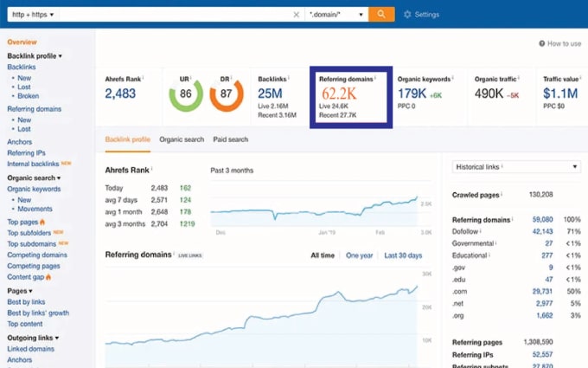This screenshot has height=368, width=588.
Task: Click the .edu count 47
Action: coord(548,280)
